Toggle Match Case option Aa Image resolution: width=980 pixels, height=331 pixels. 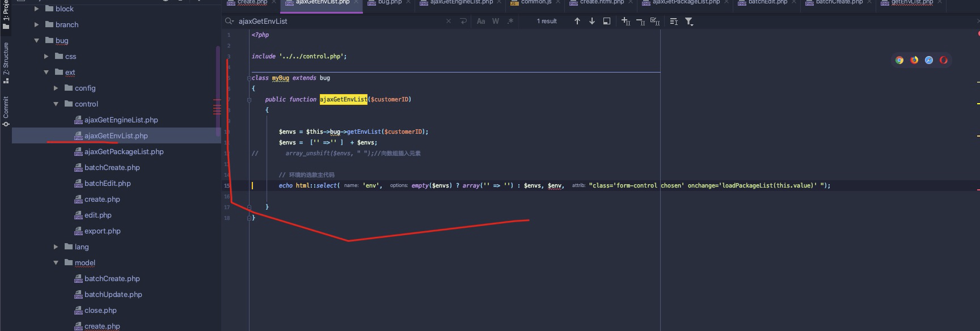[x=481, y=21]
